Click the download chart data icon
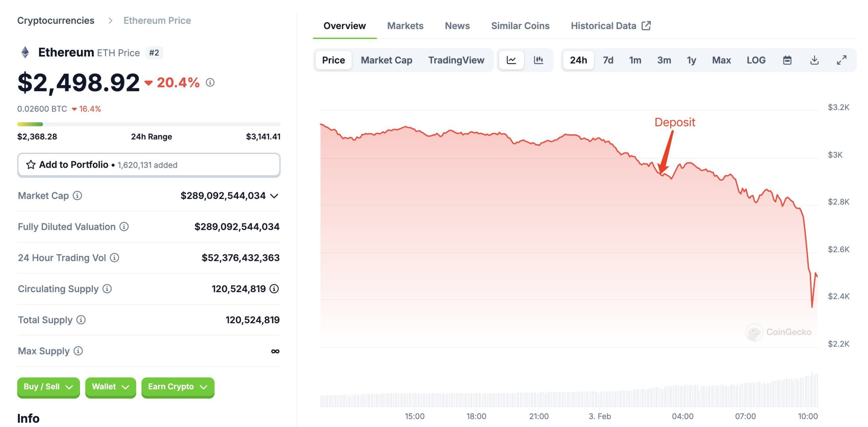 (814, 60)
